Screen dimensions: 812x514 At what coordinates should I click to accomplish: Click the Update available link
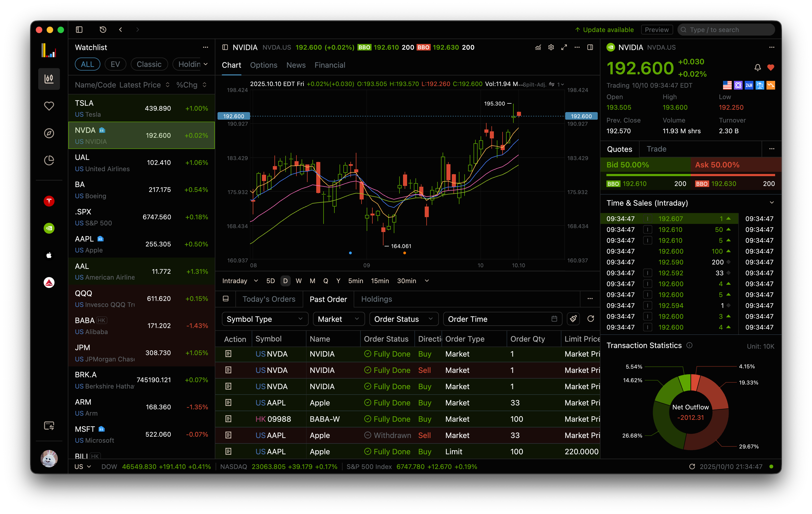click(x=608, y=29)
